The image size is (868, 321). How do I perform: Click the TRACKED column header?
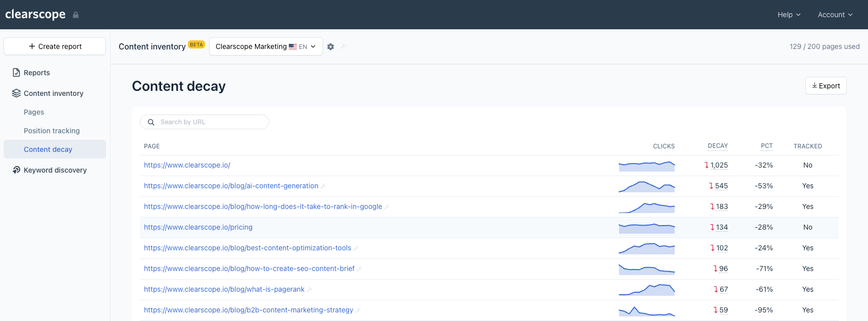click(807, 146)
